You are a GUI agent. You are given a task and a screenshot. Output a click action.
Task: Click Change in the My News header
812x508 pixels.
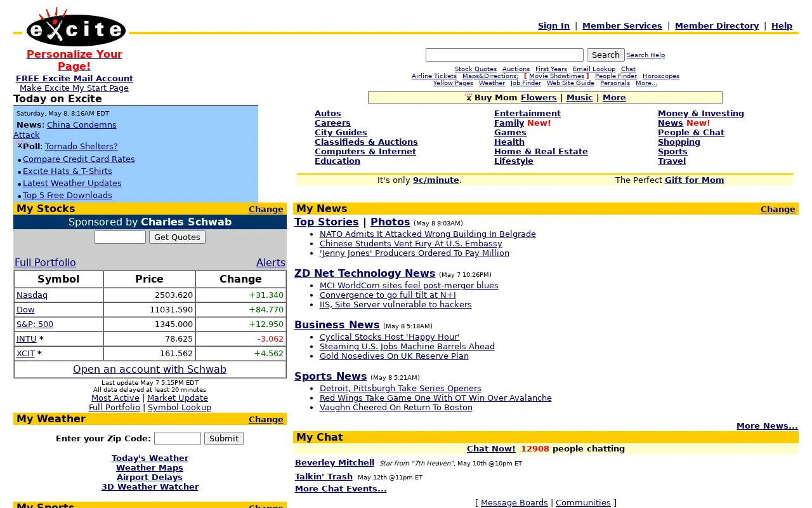[778, 210]
